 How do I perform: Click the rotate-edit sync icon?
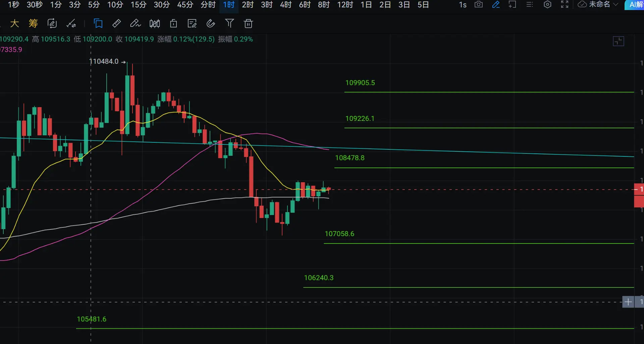click(52, 23)
